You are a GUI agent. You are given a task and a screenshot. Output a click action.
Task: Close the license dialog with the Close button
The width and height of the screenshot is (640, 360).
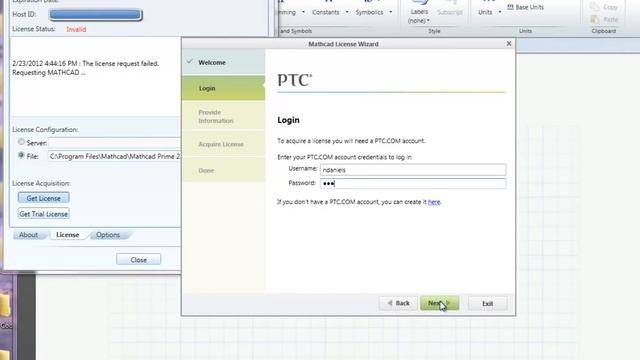[x=138, y=260]
